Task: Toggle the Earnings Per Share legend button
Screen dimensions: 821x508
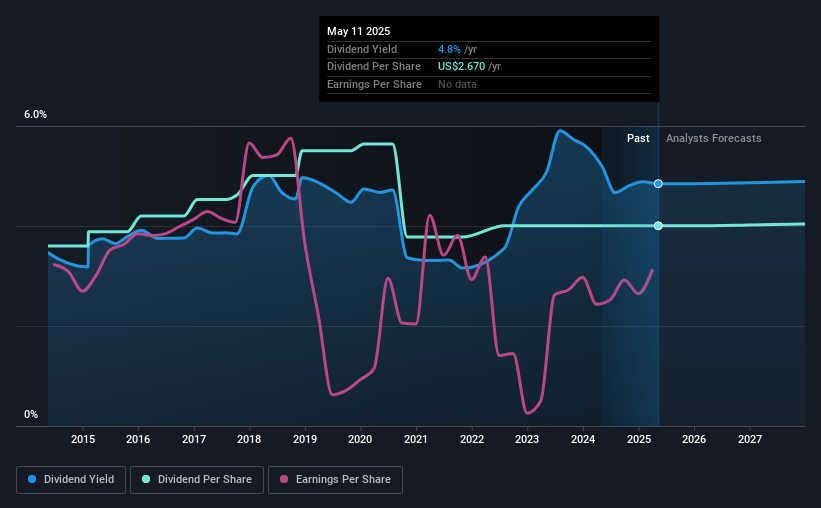Action: pyautogui.click(x=335, y=480)
